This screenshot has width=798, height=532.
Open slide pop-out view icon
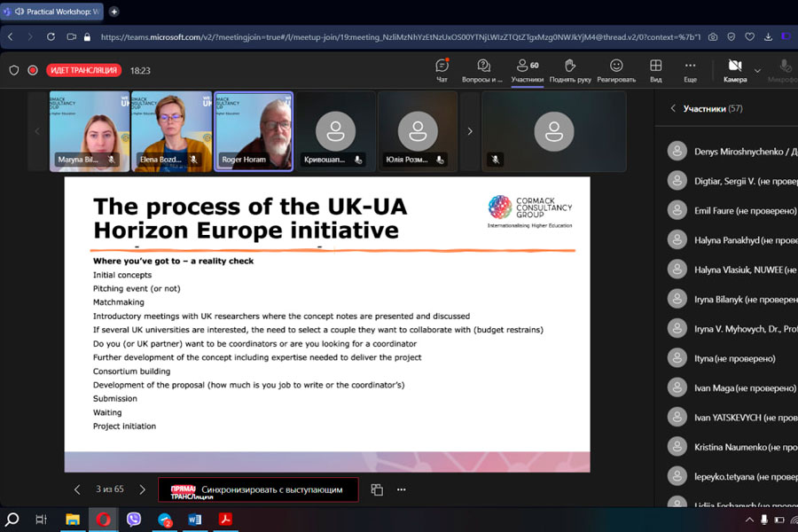[377, 489]
